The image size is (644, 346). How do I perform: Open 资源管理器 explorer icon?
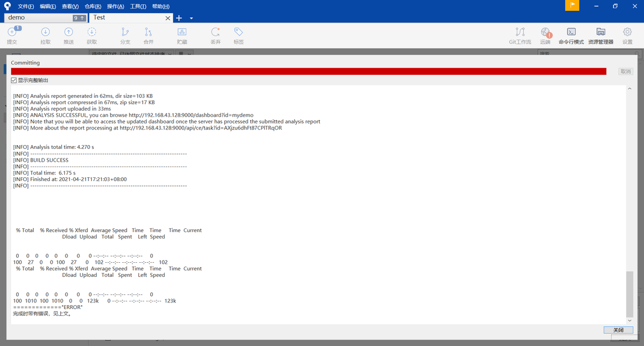601,32
